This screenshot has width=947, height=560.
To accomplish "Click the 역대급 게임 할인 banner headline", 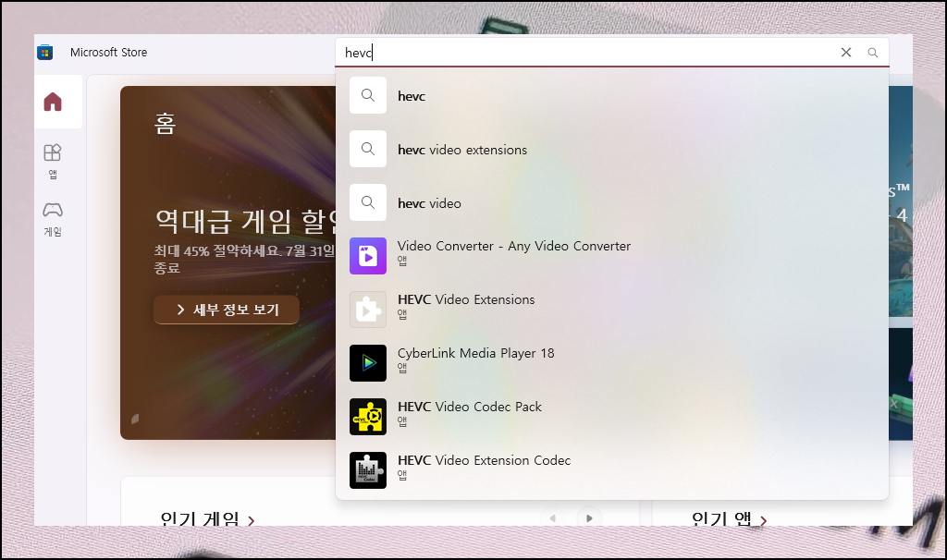I will pyautogui.click(x=245, y=222).
